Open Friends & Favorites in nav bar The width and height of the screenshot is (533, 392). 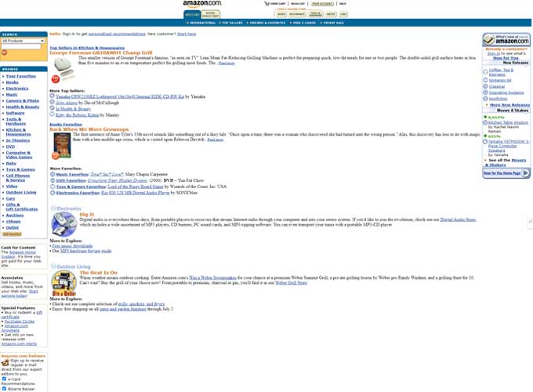(x=266, y=23)
